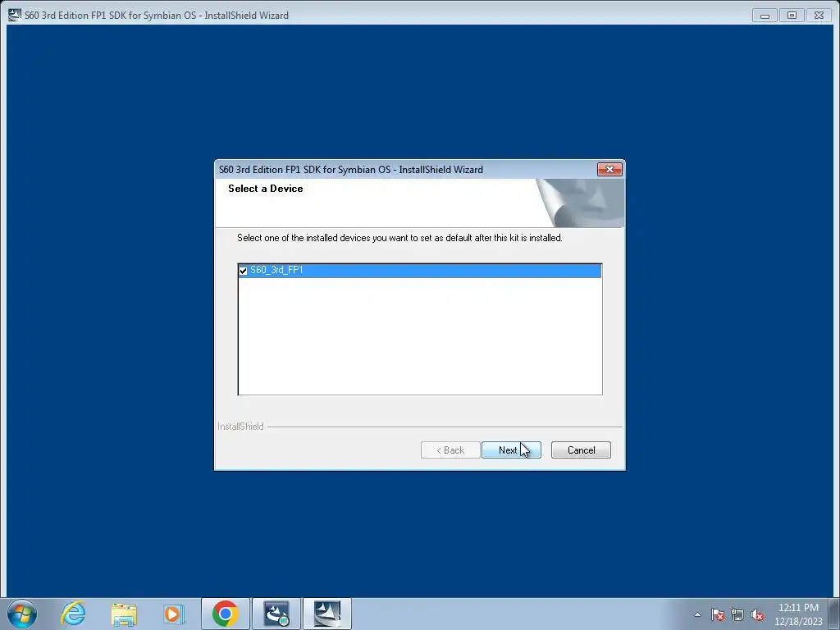Viewport: 840px width, 630px height.
Task: Close the Select a Device dialog
Action: (x=609, y=169)
